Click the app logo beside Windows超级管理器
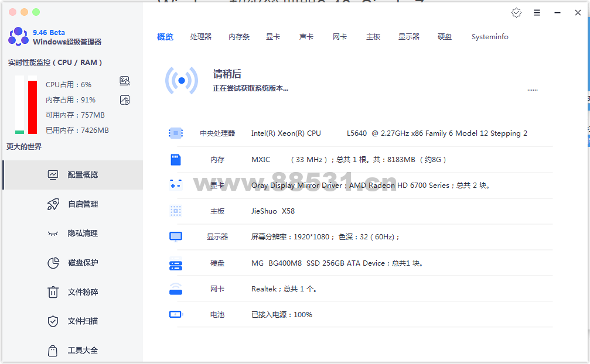This screenshot has height=364, width=590. coord(18,36)
